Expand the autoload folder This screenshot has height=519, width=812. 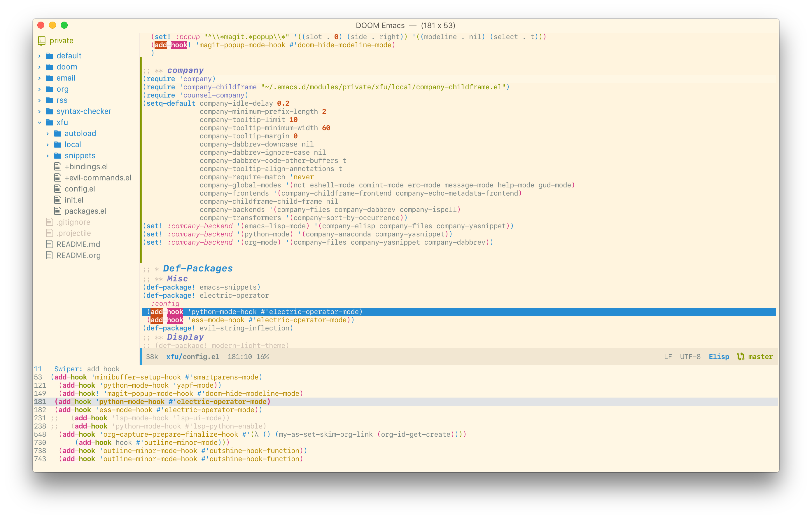pyautogui.click(x=48, y=133)
